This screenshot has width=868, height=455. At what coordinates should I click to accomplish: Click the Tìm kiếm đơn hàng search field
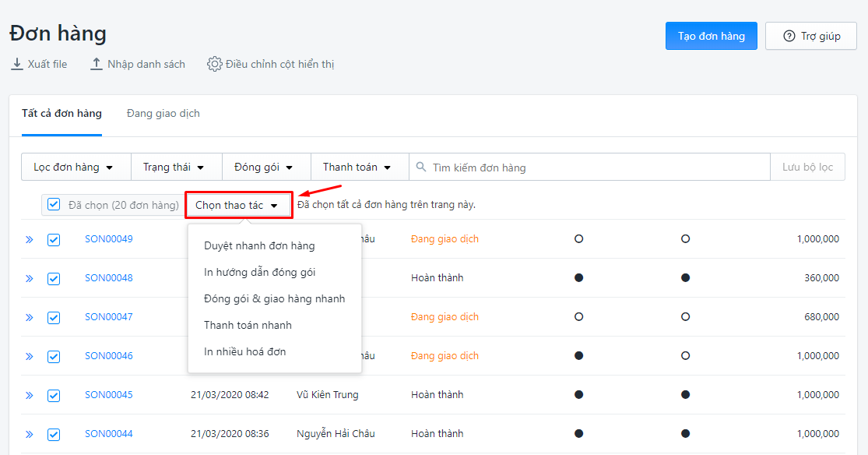pyautogui.click(x=589, y=167)
